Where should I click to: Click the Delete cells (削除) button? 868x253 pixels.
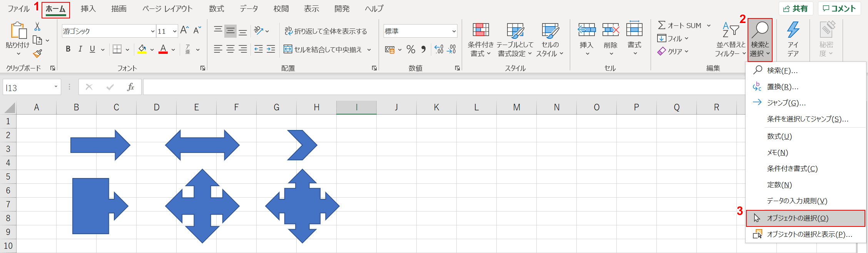pyautogui.click(x=611, y=40)
